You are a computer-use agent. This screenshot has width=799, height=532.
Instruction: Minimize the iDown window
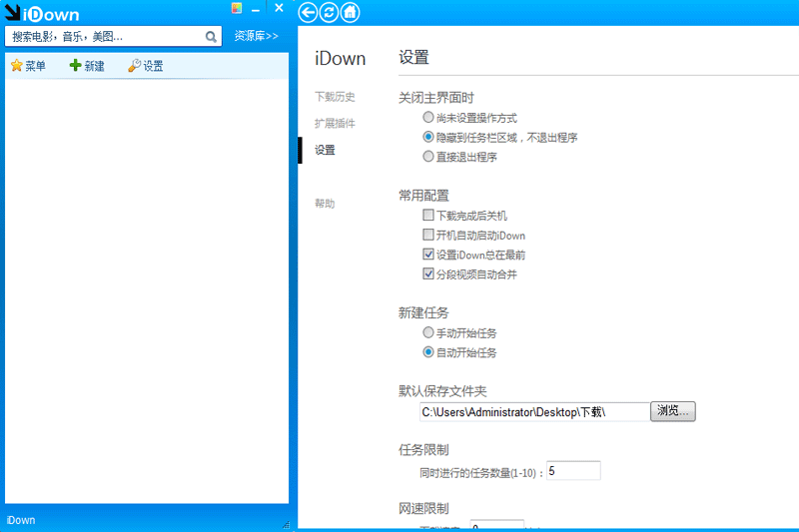pos(256,9)
